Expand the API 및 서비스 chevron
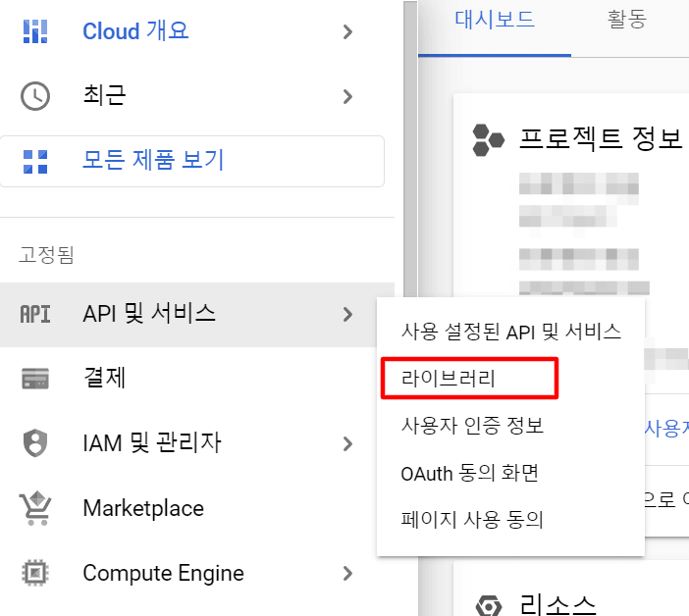This screenshot has height=616, width=689. 347,314
